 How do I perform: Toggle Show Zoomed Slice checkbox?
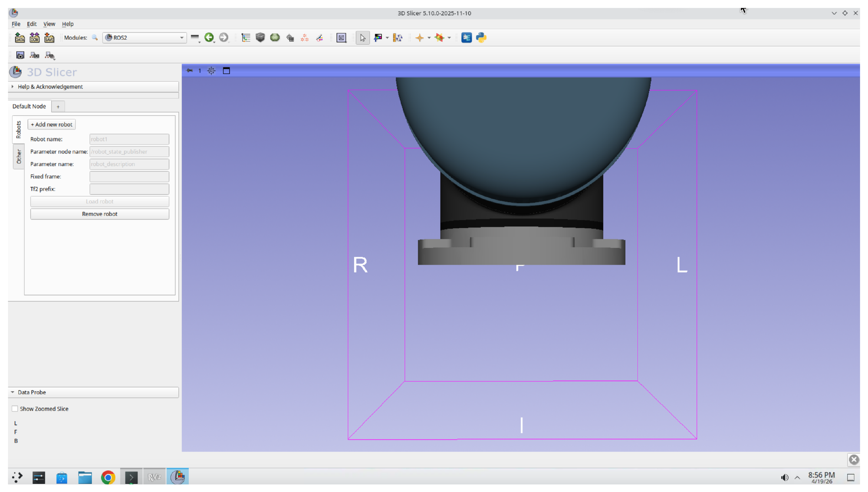point(15,408)
